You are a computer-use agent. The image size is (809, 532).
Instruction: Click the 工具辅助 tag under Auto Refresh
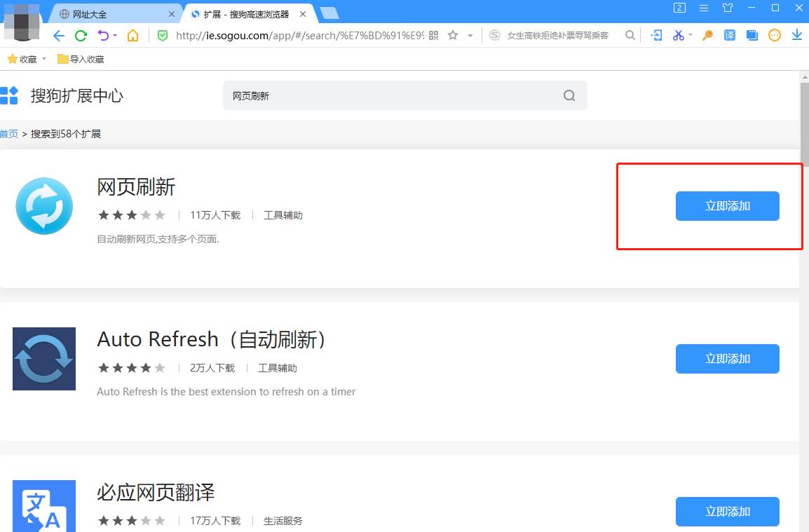point(277,368)
